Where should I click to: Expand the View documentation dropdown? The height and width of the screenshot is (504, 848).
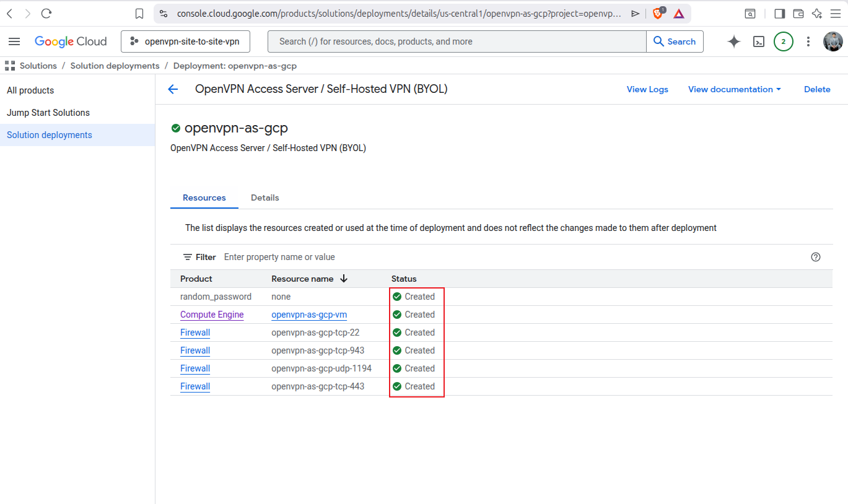tap(735, 89)
